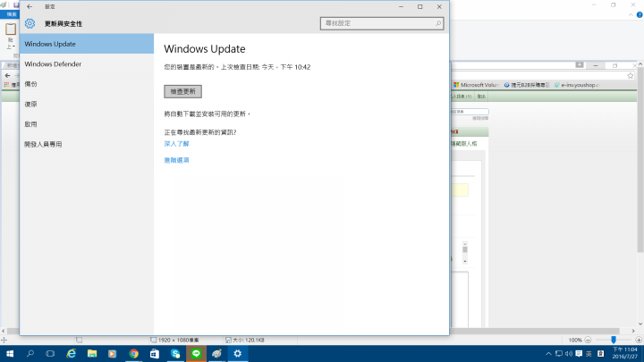
Task: Open the 開發人員專用 section
Action: (87, 145)
